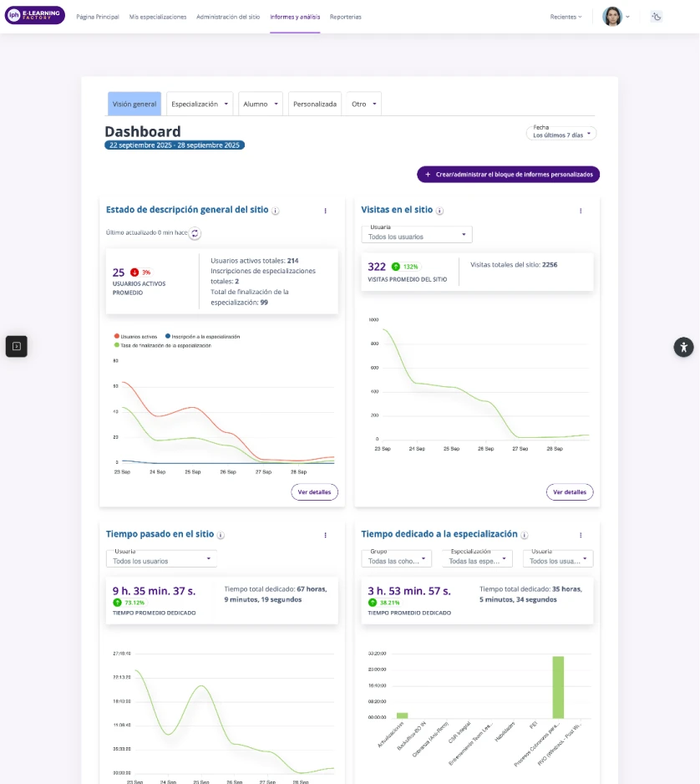Click Ver detalles under Visitas en el sitio chart
Viewport: 700px width, 784px height.
coord(570,492)
